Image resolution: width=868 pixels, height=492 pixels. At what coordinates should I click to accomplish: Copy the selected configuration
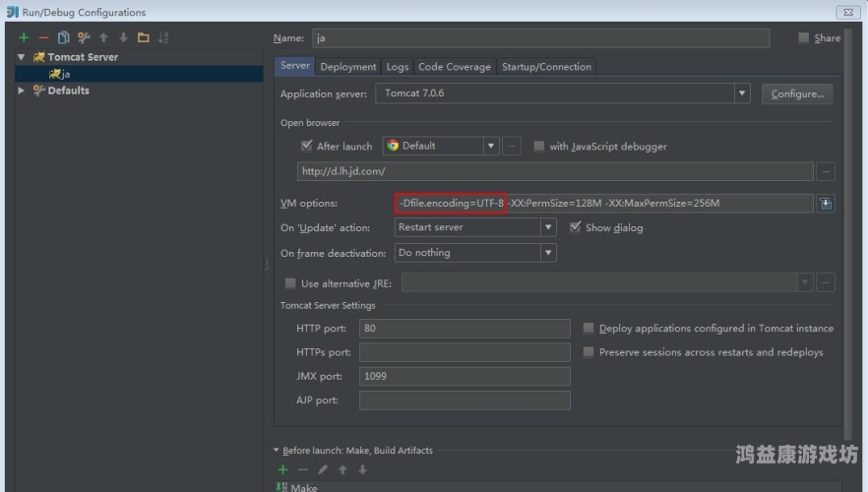tap(64, 37)
